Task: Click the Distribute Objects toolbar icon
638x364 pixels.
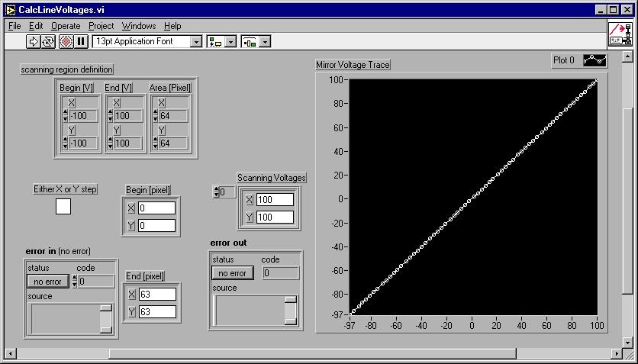Action: coord(250,41)
